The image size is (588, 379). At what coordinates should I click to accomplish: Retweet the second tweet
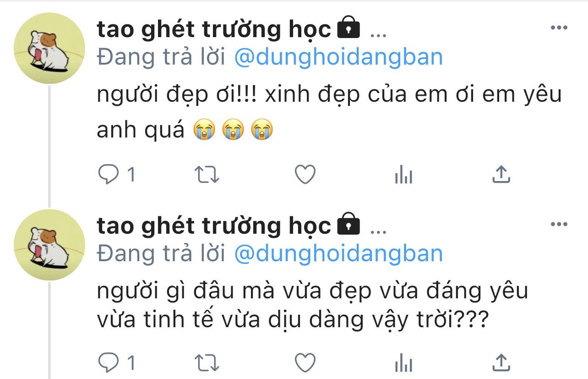(x=207, y=363)
